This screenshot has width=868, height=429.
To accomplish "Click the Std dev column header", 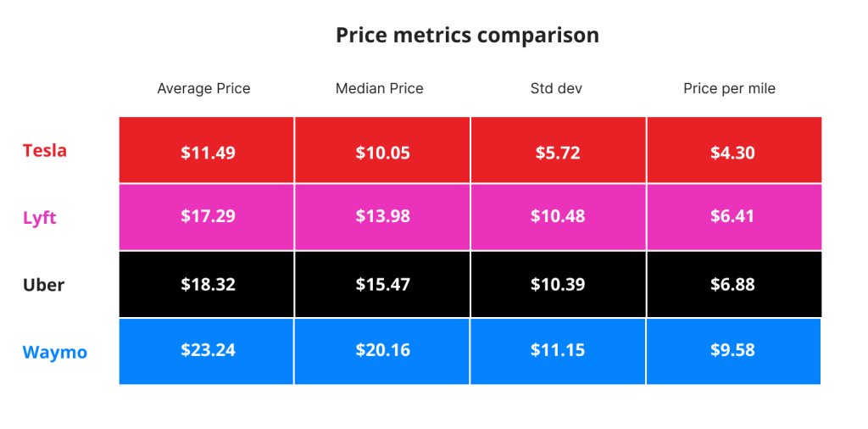I will pos(557,88).
